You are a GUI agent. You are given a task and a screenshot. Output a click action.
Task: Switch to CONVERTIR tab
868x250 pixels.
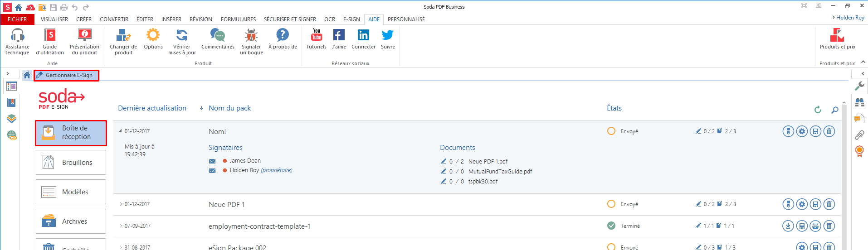pos(114,19)
